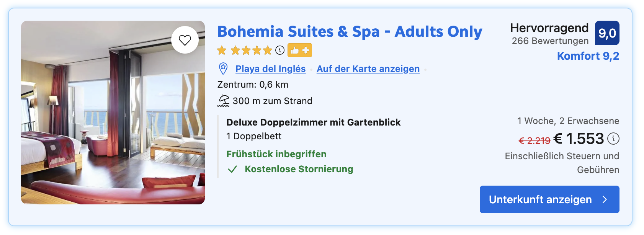Click the '266 Bewertungen' review count
Image resolution: width=644 pixels, height=235 pixels.
[550, 41]
